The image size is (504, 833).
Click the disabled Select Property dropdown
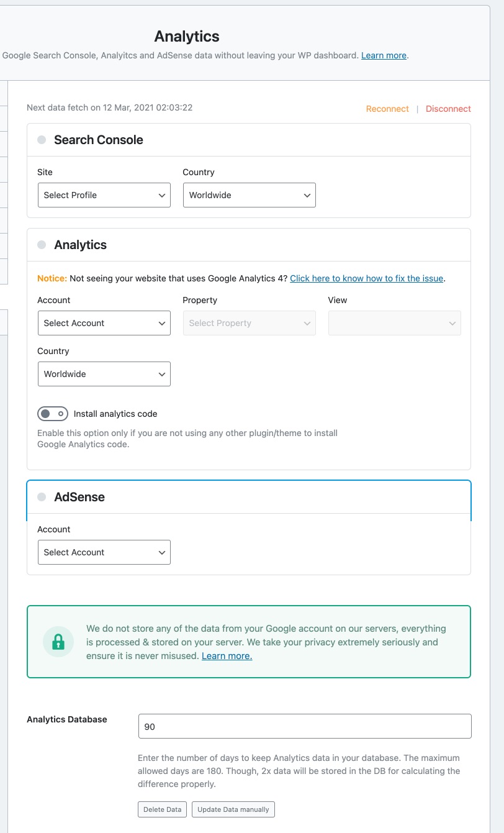(249, 323)
